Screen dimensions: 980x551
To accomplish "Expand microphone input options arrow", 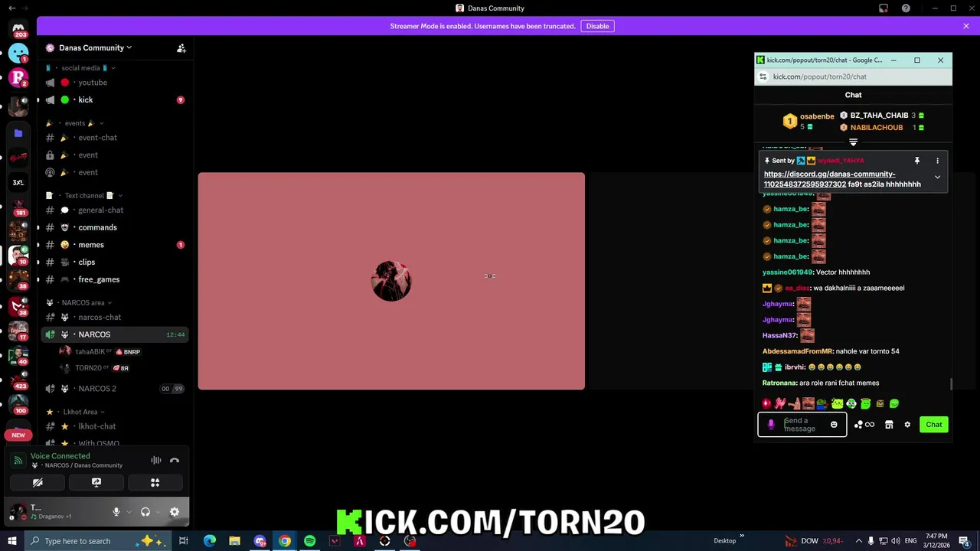I will click(128, 512).
